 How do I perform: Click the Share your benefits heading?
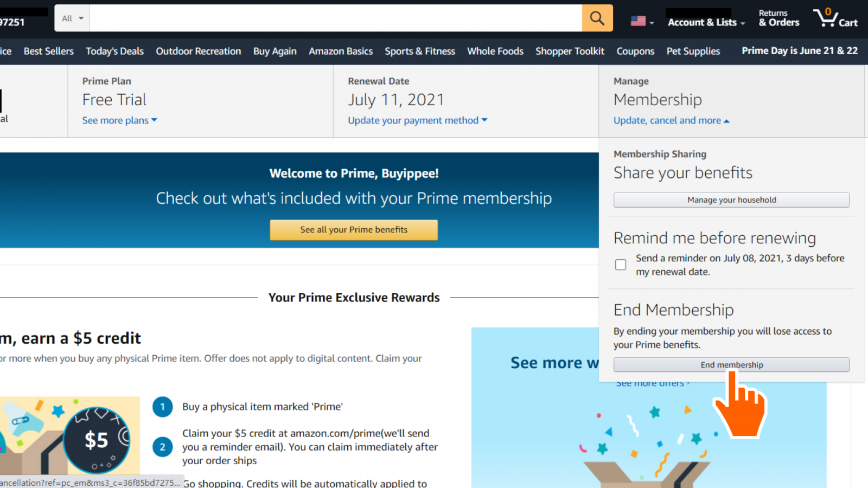pyautogui.click(x=683, y=172)
